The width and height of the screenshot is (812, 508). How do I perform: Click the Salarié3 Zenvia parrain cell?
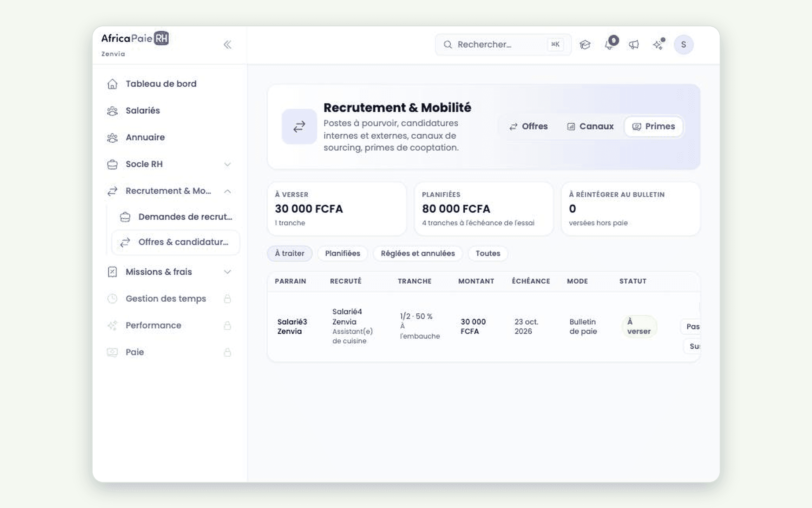coord(292,327)
